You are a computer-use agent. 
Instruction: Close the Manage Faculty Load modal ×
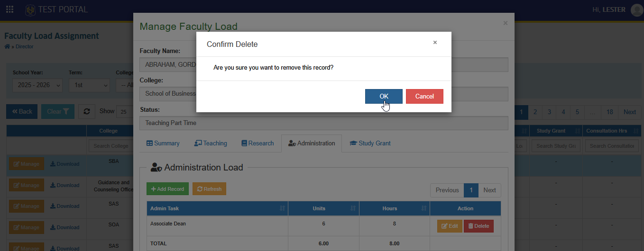506,23
